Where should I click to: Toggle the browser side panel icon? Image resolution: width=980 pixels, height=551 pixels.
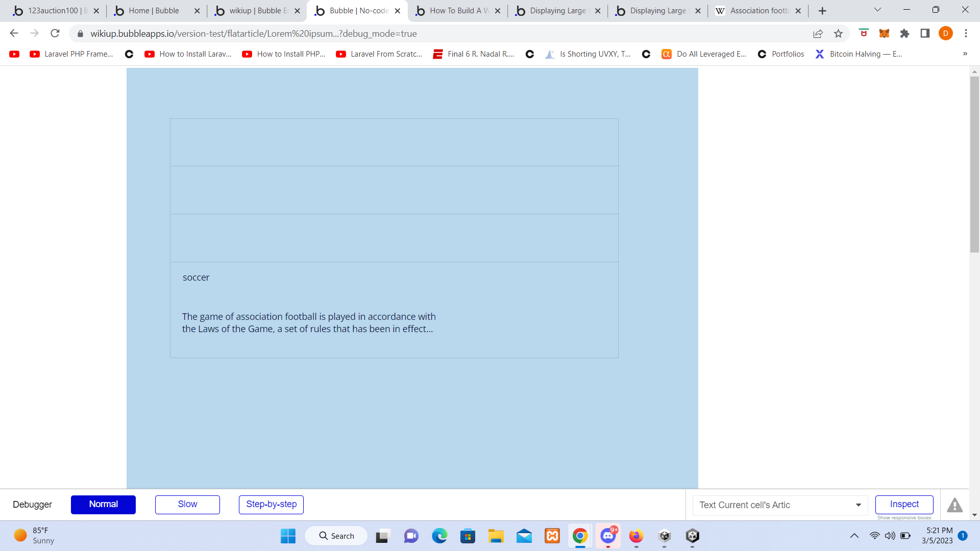click(925, 34)
